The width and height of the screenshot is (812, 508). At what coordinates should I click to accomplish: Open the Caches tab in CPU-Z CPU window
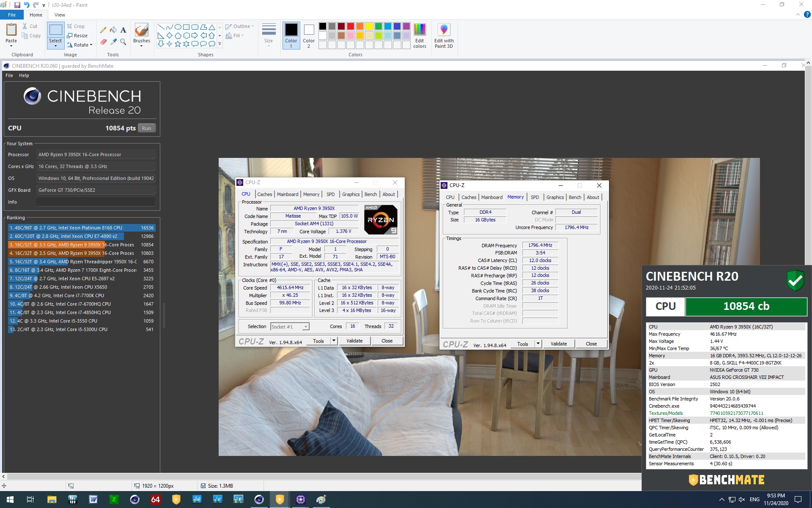pyautogui.click(x=265, y=194)
